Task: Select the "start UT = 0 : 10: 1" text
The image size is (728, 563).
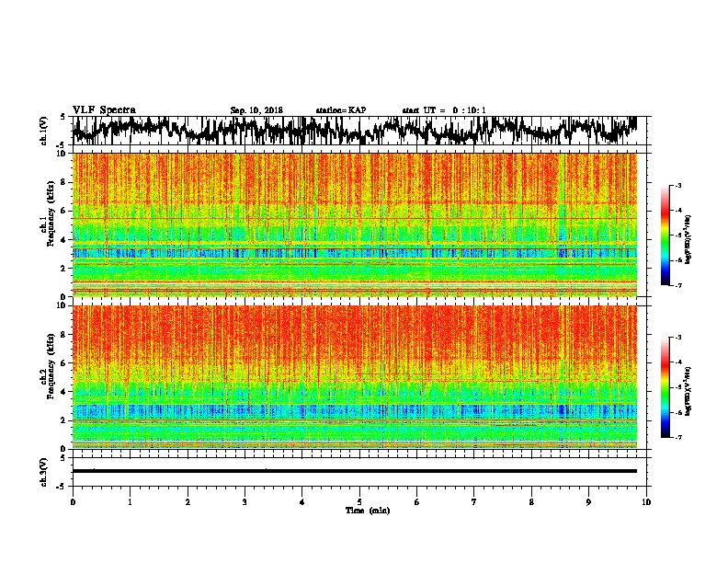Action: coord(444,110)
